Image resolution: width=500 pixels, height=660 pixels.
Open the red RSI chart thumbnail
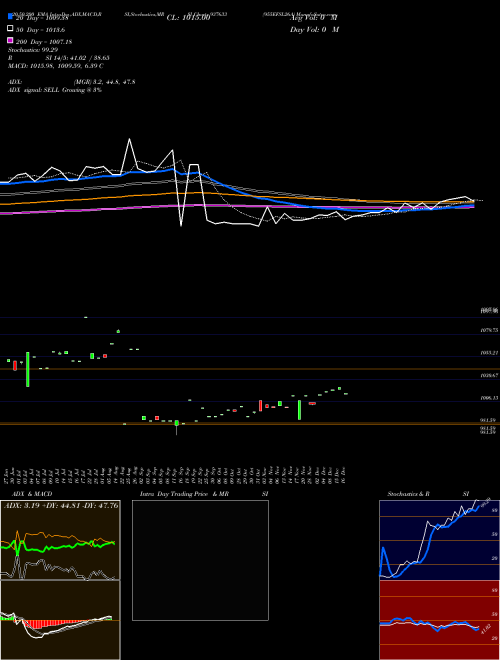(x=439, y=620)
